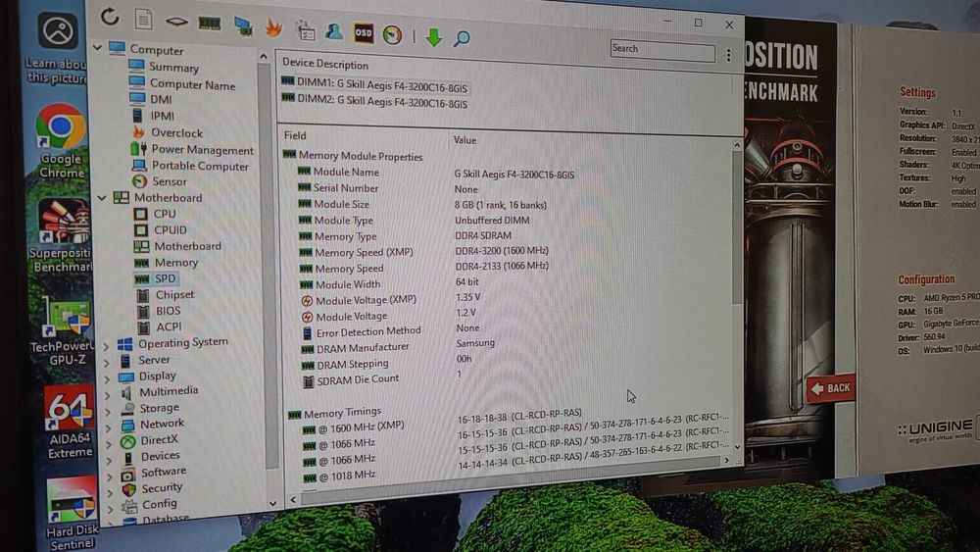Screen dimensions: 980x552
Task: Select the Motherboard child item
Action: [187, 246]
